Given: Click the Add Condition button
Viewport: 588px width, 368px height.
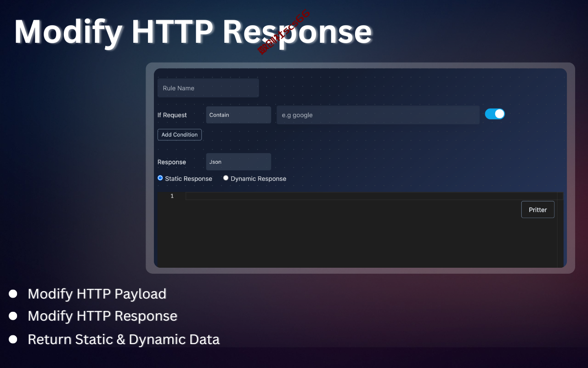Looking at the screenshot, I should pos(180,135).
